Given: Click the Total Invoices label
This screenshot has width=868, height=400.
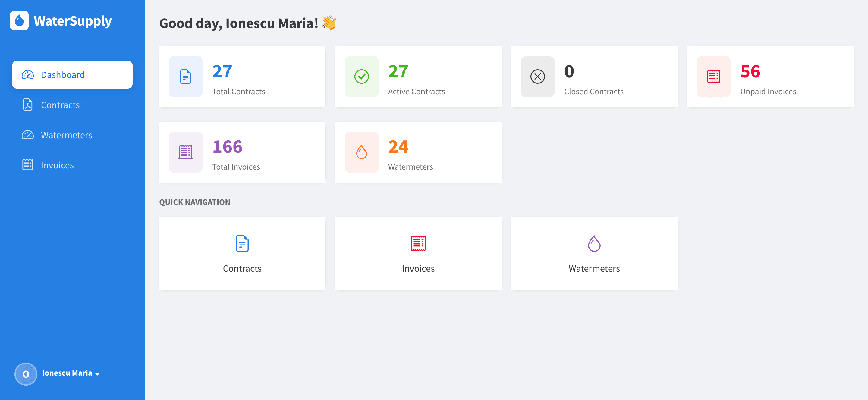Looking at the screenshot, I should pyautogui.click(x=236, y=167).
